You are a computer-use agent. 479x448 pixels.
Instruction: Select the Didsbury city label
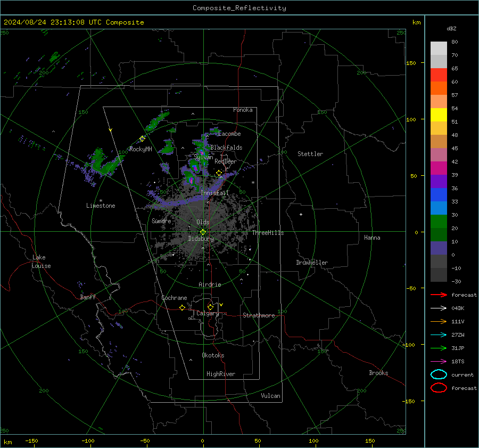click(x=201, y=239)
